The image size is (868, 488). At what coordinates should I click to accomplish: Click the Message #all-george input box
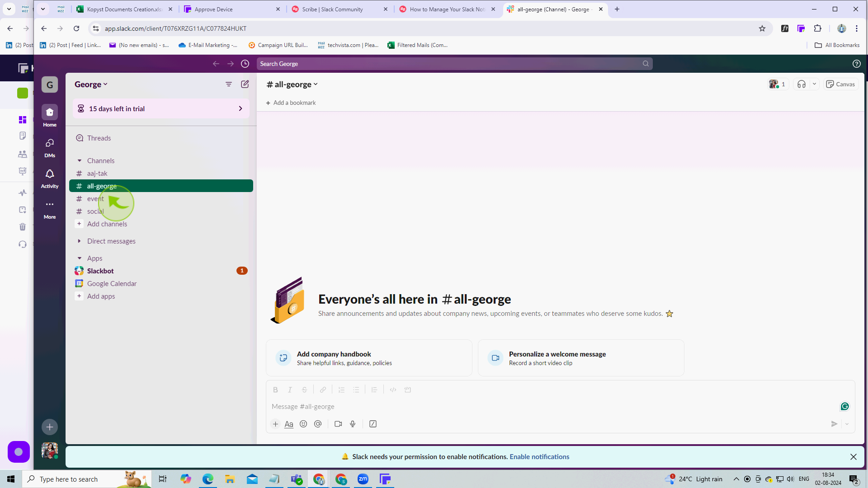552,407
